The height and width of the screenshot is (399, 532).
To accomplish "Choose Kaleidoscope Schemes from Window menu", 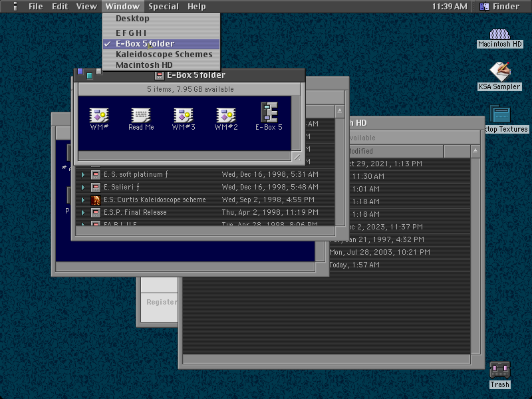I will [162, 55].
